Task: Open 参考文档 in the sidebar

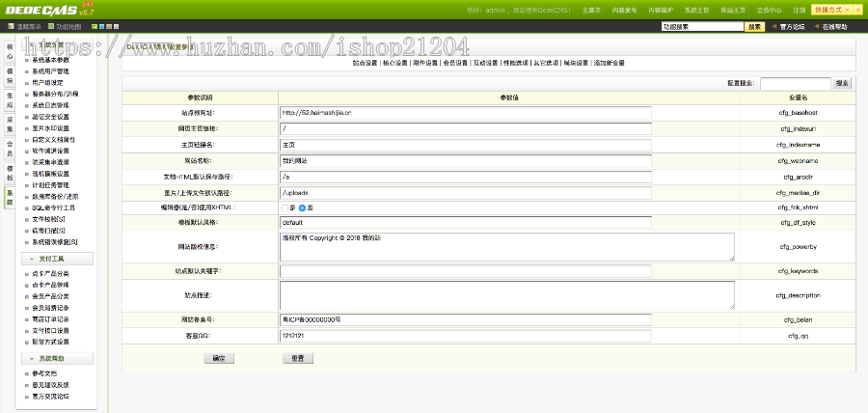Action: pyautogui.click(x=44, y=373)
